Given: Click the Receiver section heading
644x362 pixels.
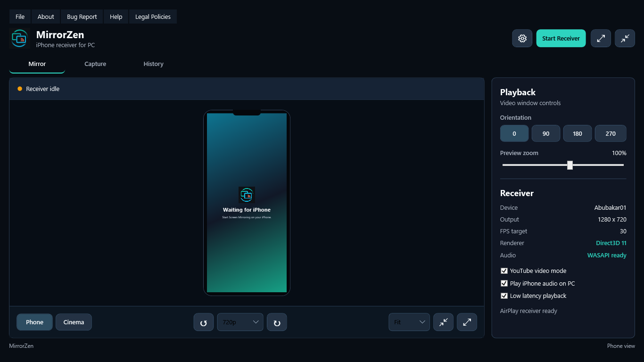Looking at the screenshot, I should [517, 193].
